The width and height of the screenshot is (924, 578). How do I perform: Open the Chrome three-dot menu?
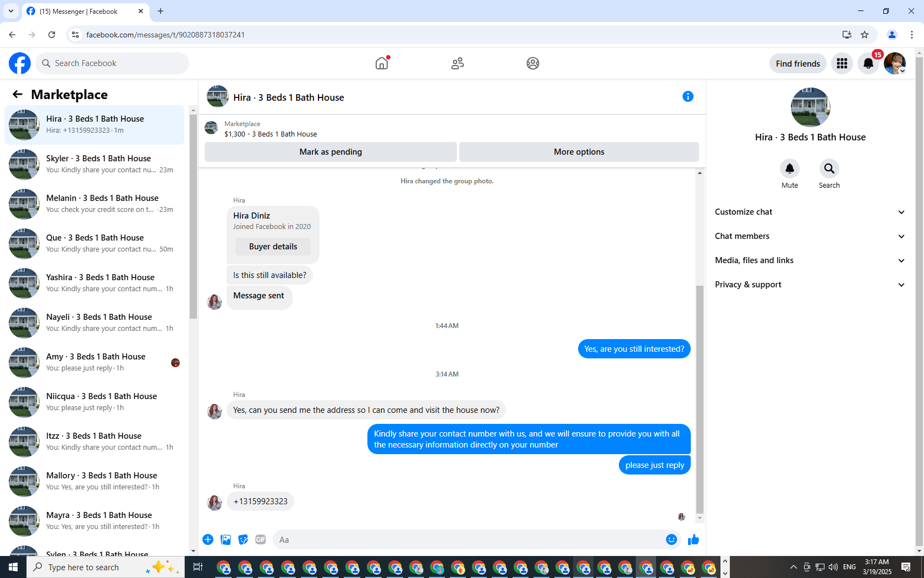[x=912, y=35]
